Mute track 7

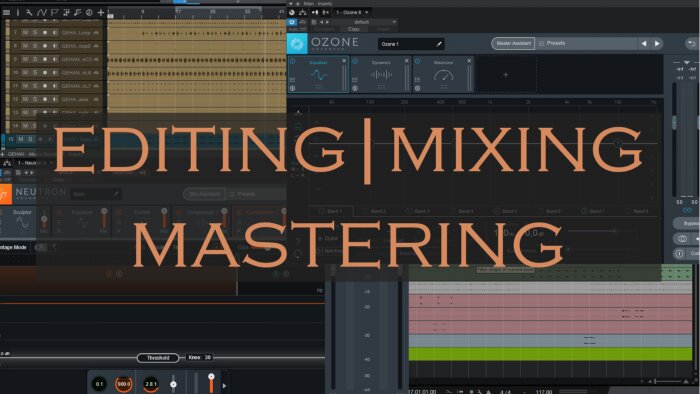[25, 33]
